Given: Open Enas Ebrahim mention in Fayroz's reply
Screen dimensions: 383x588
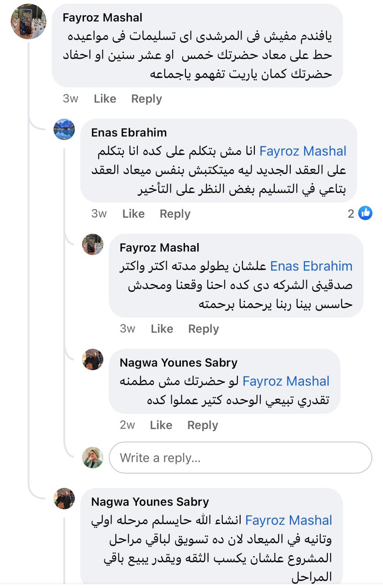Looking at the screenshot, I should (x=311, y=266).
